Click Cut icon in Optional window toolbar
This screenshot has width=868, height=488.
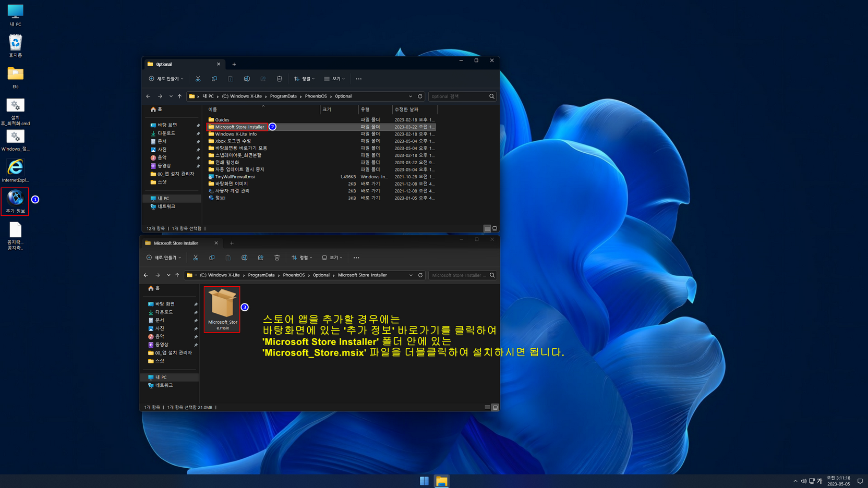pyautogui.click(x=198, y=79)
